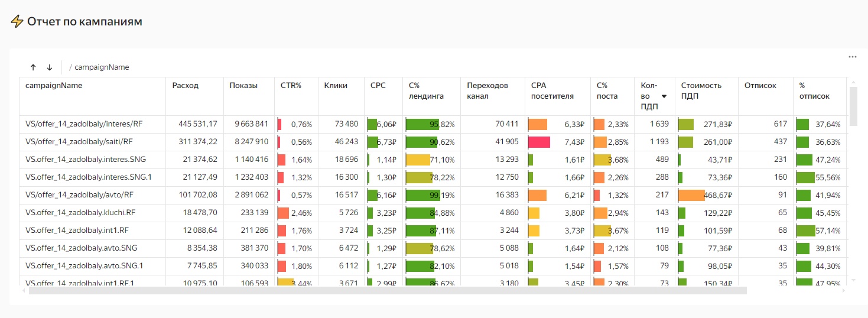Click the down arrow navigation icon

pyautogui.click(x=50, y=67)
